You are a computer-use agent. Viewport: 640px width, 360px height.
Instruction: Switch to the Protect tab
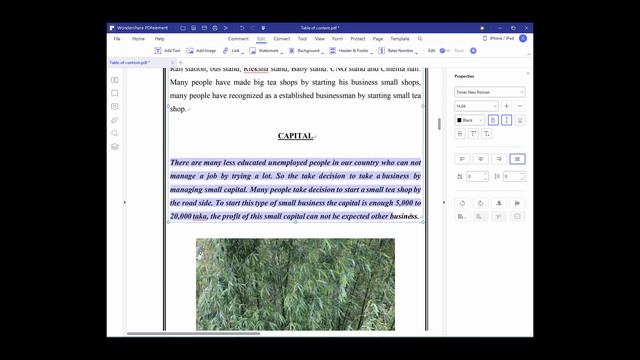[358, 39]
